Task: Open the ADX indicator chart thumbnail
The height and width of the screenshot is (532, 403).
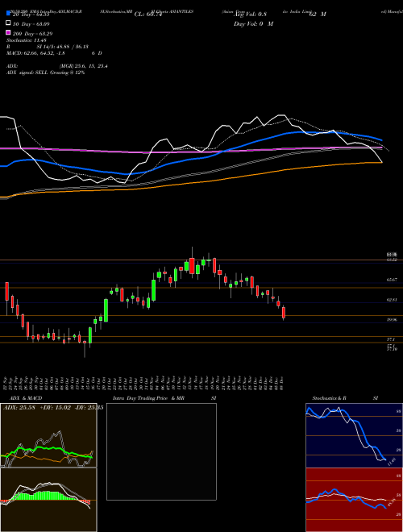Action: click(48, 435)
